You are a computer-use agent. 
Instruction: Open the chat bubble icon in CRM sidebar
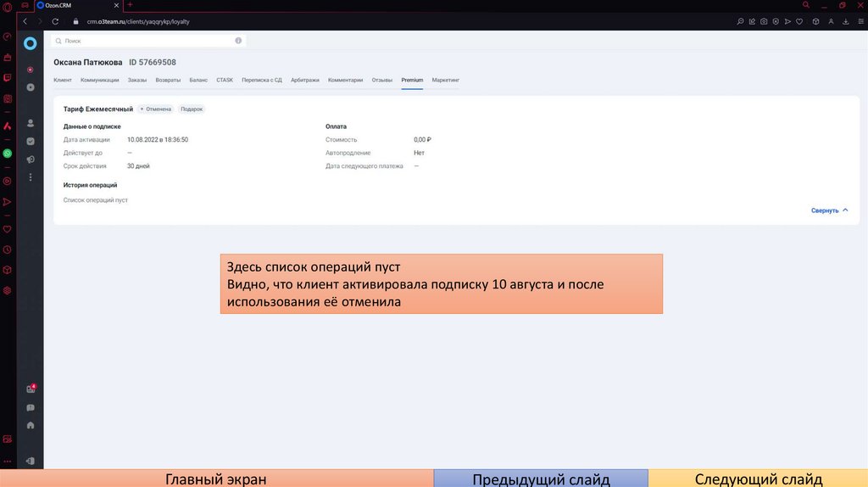[31, 408]
